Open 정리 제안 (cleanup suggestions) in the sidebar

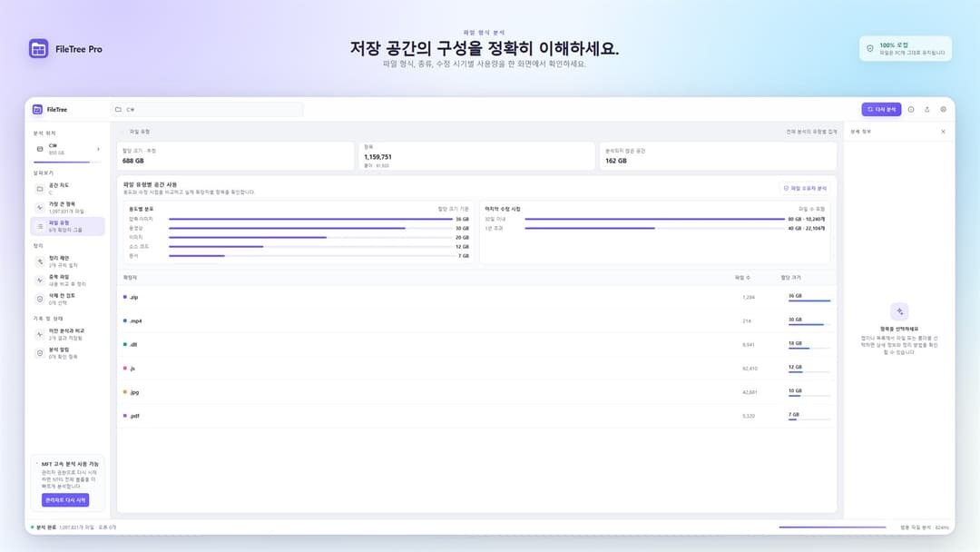[x=67, y=261]
